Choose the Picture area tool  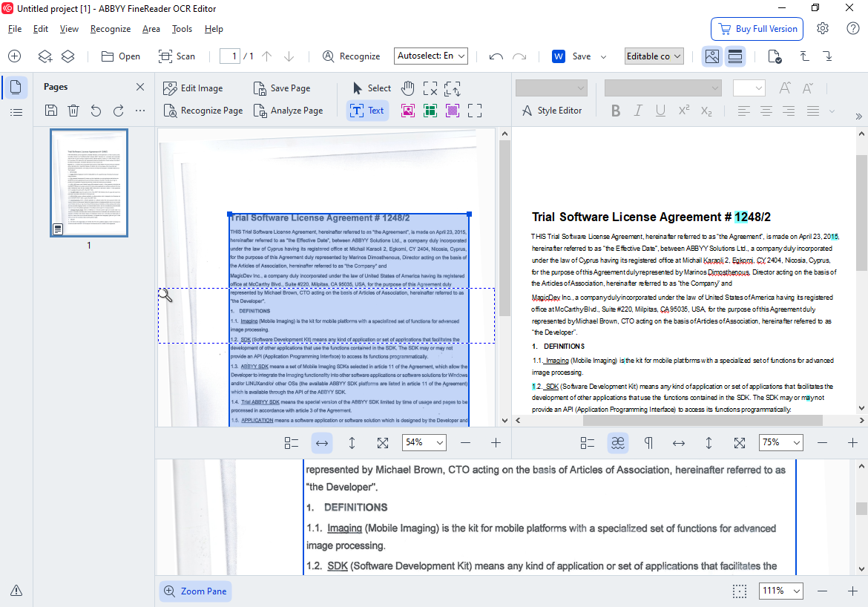(408, 111)
